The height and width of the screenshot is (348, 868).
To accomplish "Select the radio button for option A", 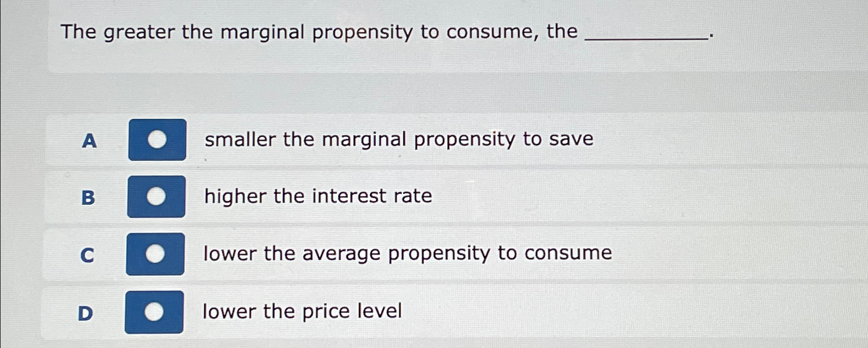I will pyautogui.click(x=156, y=139).
